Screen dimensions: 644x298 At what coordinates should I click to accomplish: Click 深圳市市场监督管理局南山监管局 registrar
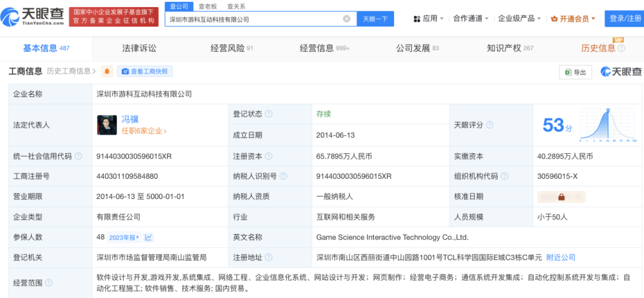click(x=151, y=258)
